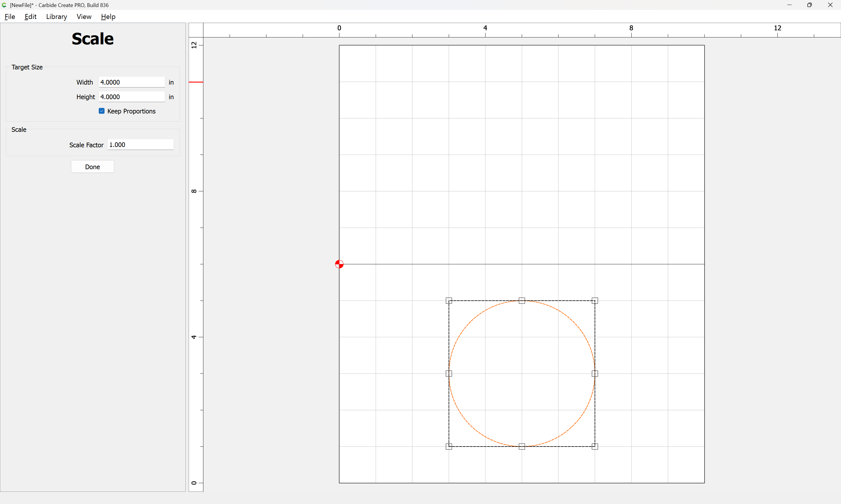Viewport: 841px width, 504px height.
Task: Click the Height input field
Action: (132, 97)
